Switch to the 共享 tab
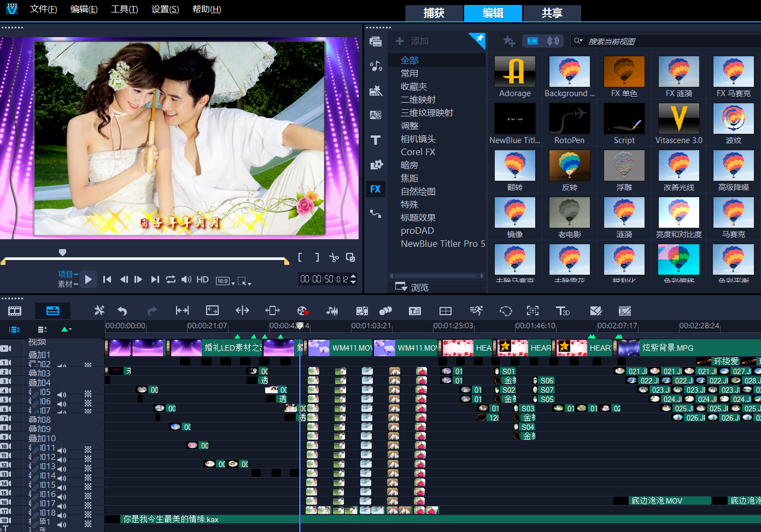 coord(552,13)
